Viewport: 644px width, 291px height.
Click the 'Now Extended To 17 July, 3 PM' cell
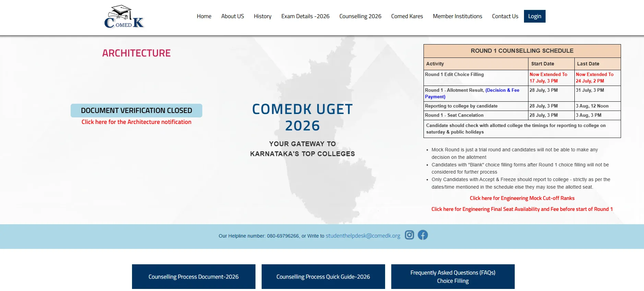(551, 78)
